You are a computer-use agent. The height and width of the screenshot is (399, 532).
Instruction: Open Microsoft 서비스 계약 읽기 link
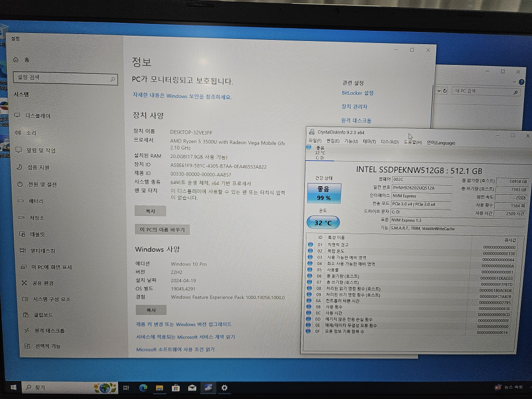point(185,337)
